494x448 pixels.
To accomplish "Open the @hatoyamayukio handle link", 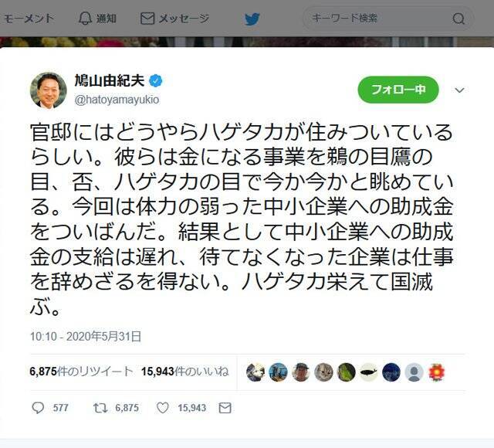I will [x=117, y=100].
